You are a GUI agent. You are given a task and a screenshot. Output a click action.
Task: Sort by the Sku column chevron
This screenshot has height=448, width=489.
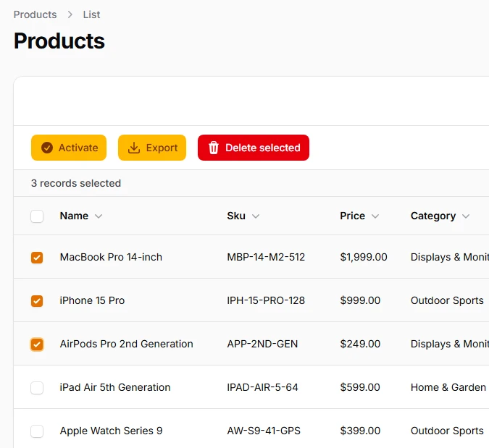point(256,216)
